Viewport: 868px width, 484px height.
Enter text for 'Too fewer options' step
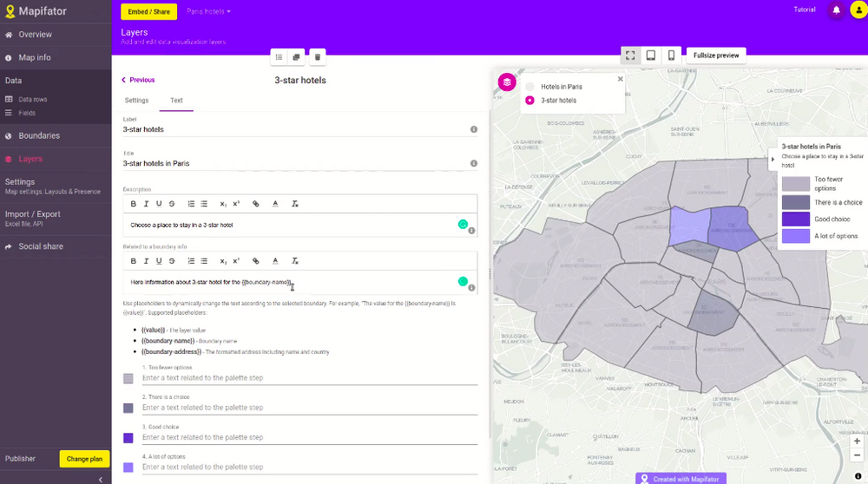coord(310,378)
